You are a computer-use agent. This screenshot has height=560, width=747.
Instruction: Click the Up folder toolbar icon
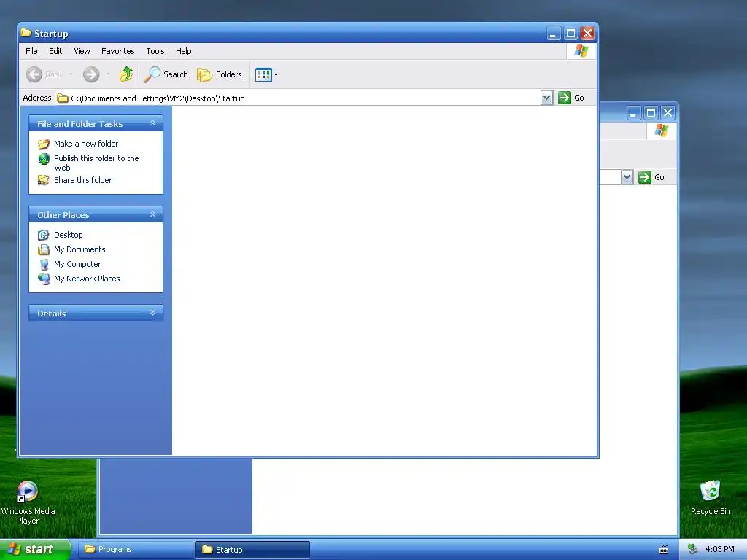[126, 74]
